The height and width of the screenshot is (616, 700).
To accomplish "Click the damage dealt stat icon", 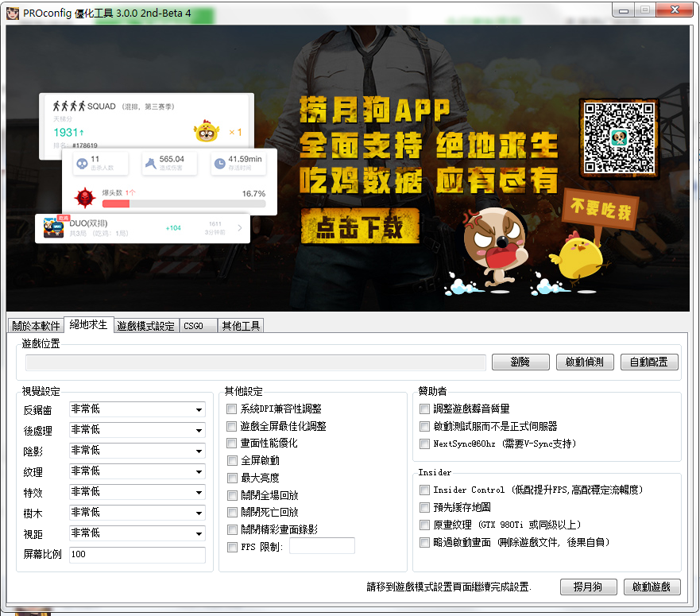I will point(150,164).
